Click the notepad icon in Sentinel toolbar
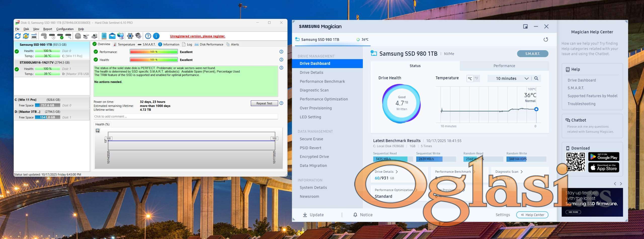This screenshot has height=239, width=644. [104, 36]
